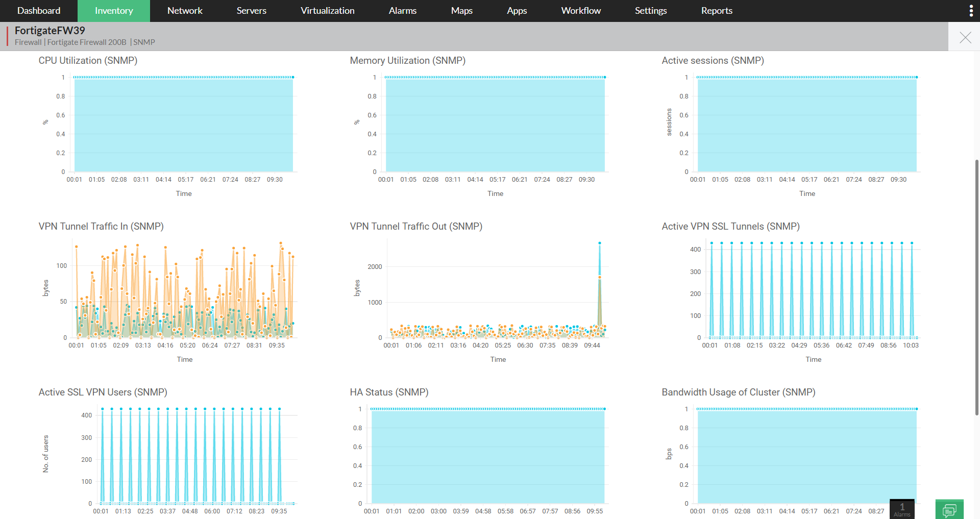The width and height of the screenshot is (980, 519).
Task: Click the Active SSL VPN Users title
Action: (x=103, y=392)
